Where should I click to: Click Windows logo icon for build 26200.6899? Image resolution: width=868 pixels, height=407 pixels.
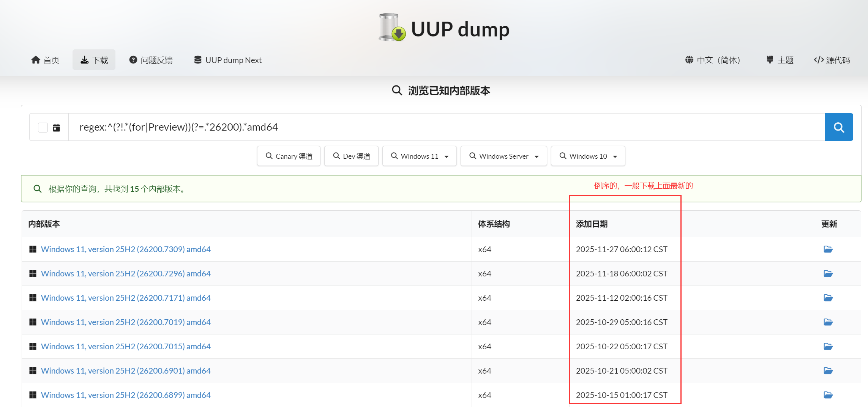(33, 395)
